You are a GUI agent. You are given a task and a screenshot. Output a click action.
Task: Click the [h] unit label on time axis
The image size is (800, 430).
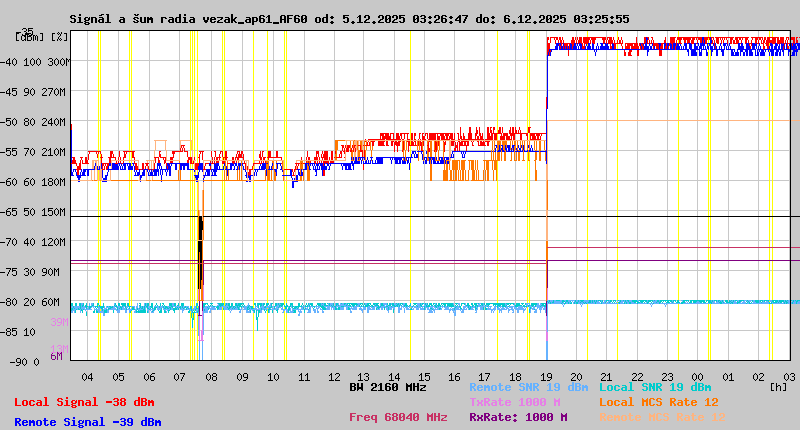pos(777,386)
